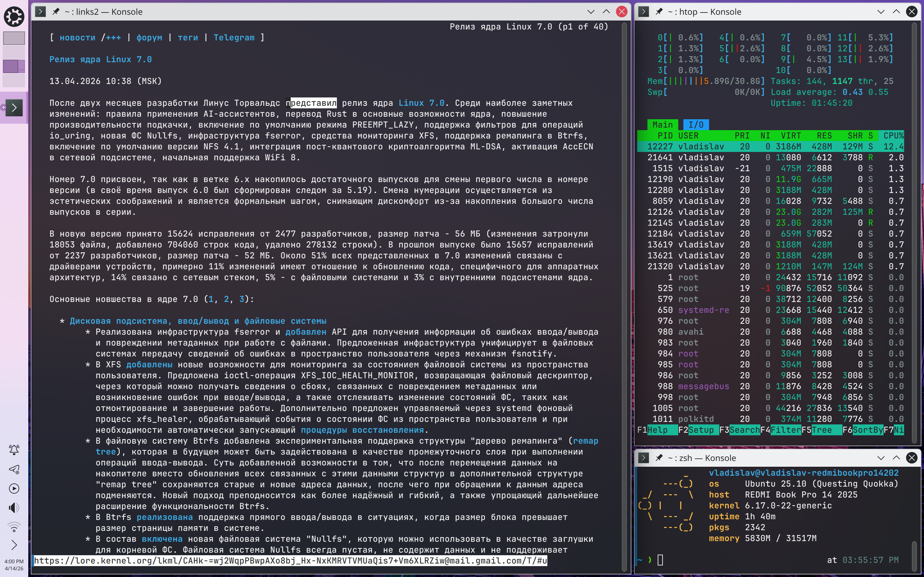Toggle pin on the links2 Konsole window
The height and width of the screenshot is (577, 924).
coord(56,12)
